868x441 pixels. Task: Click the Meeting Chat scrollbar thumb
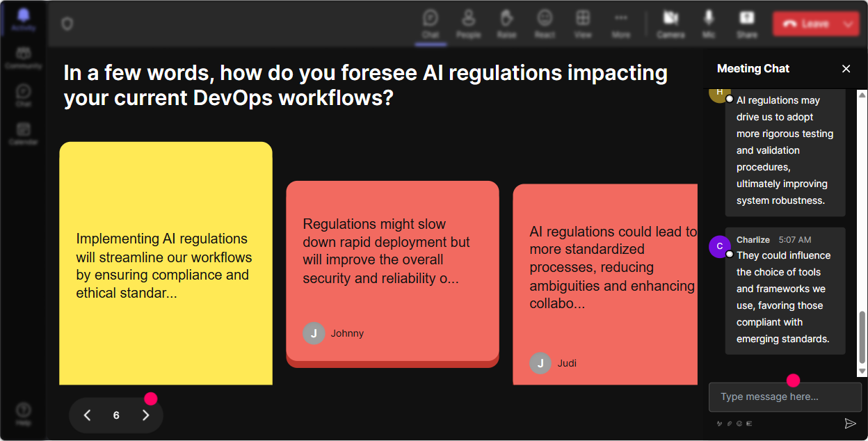862,337
